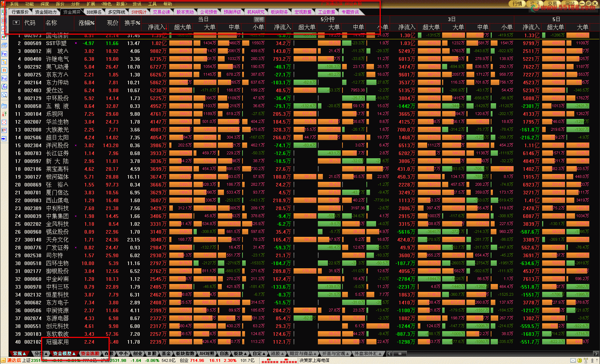Click the line chart icon near sidebar top
Image resolution: width=600 pixels, height=364 pixels.
pyautogui.click(x=4, y=29)
